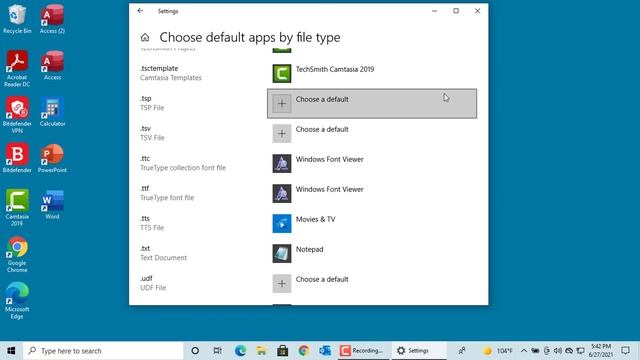640x360 pixels.
Task: Select the Access desktop shortcut without (2)
Action: click(52, 65)
